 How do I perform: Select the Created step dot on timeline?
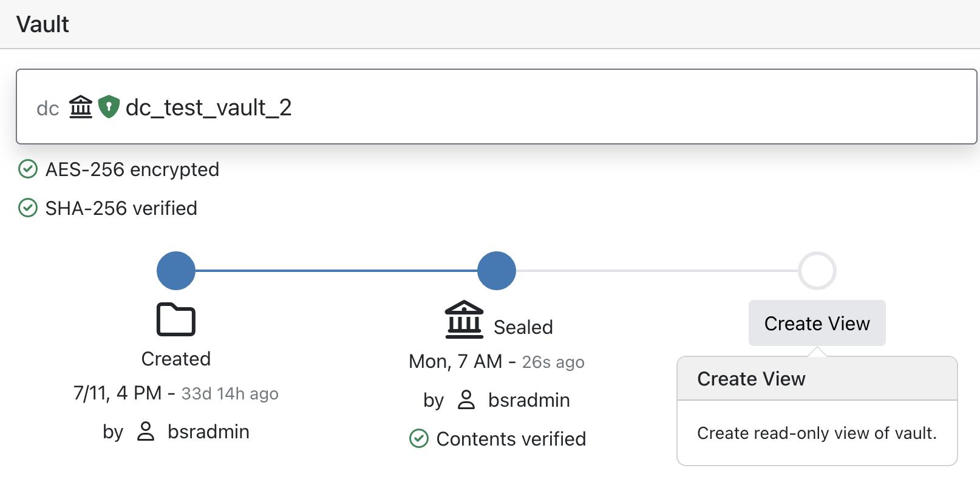(x=176, y=271)
